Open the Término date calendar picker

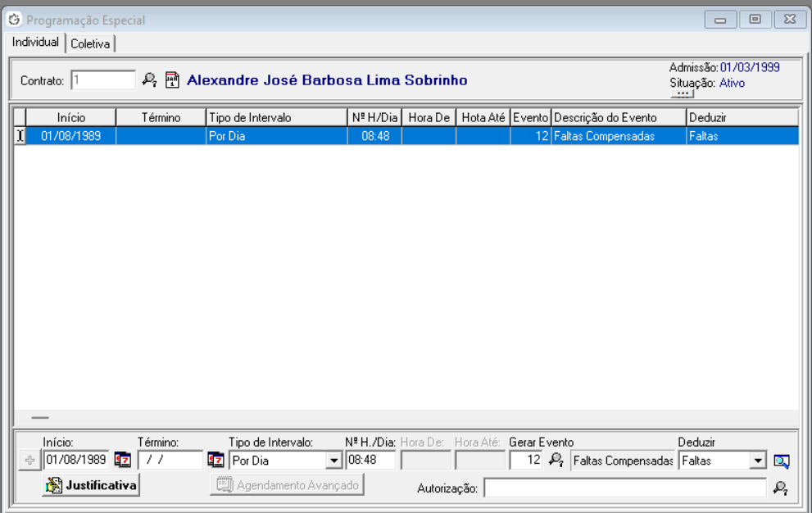click(215, 460)
